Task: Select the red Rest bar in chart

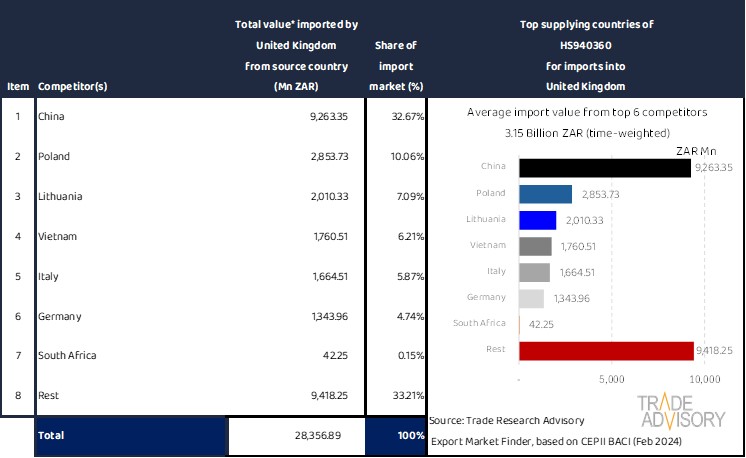Action: (x=606, y=350)
